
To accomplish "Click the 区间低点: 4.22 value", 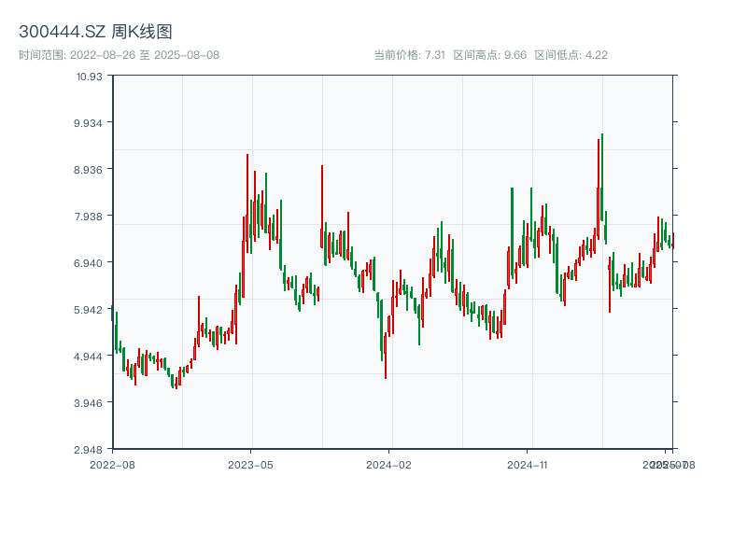I will [x=571, y=55].
